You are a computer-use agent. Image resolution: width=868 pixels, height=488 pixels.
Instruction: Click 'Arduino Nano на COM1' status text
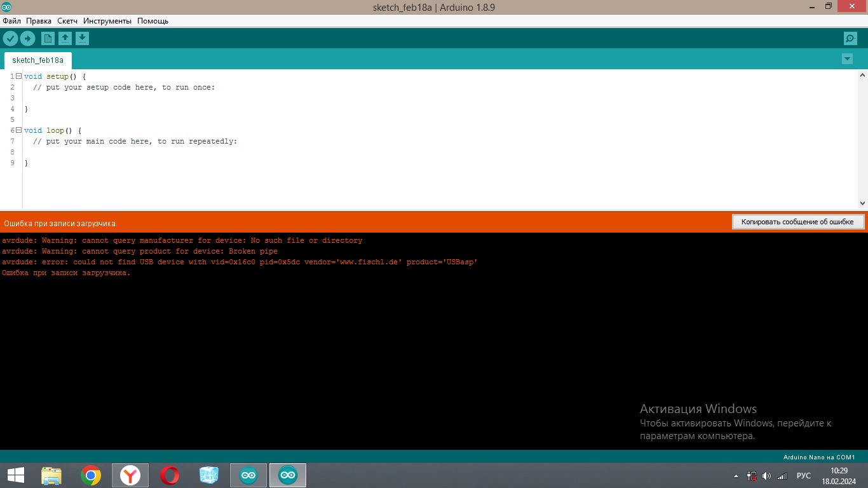(819, 457)
